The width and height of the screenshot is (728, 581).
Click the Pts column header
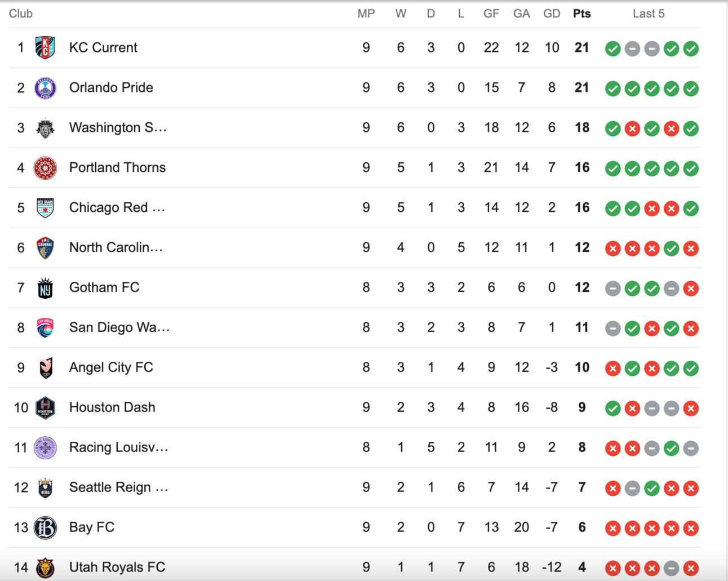coord(581,14)
